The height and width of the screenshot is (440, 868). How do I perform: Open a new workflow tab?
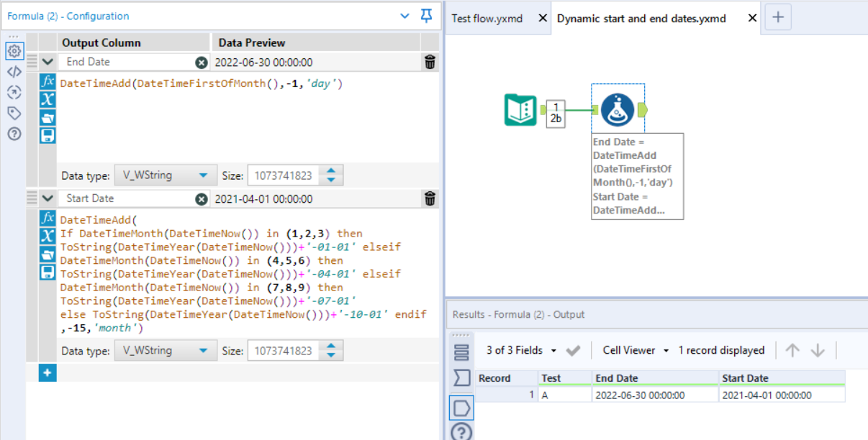click(777, 17)
